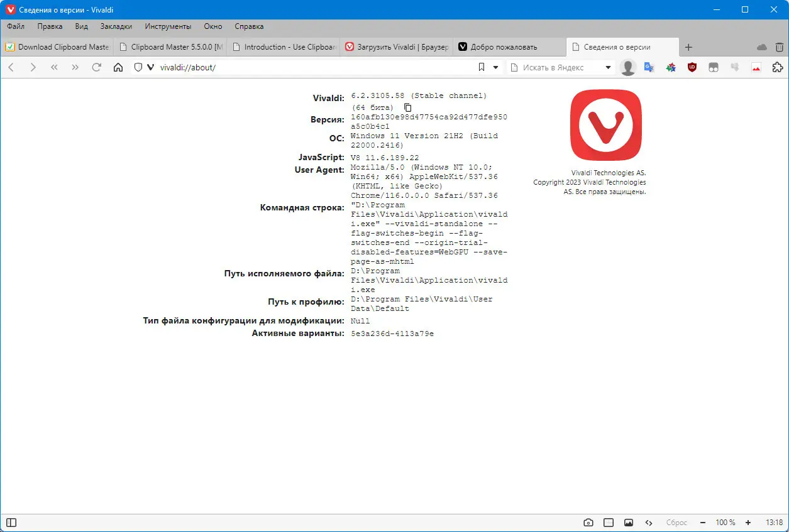789x532 pixels.
Task: Toggle tab tiling in status bar
Action: pos(609,523)
